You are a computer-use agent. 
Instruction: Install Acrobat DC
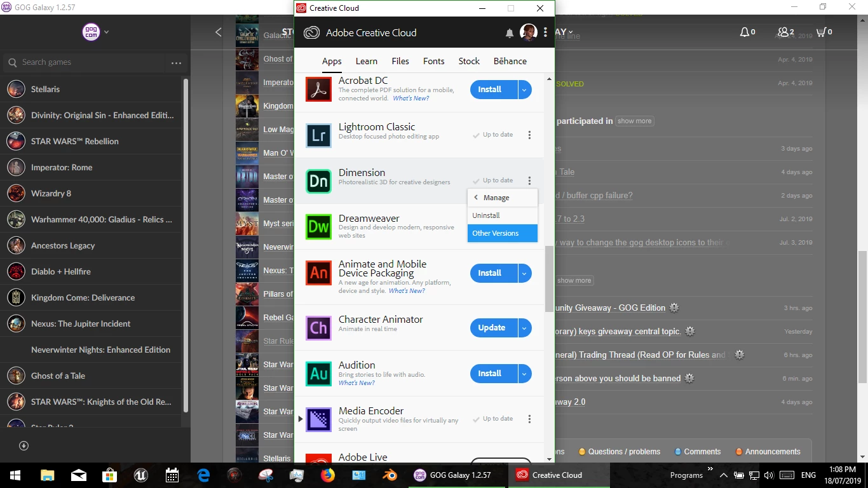point(494,90)
